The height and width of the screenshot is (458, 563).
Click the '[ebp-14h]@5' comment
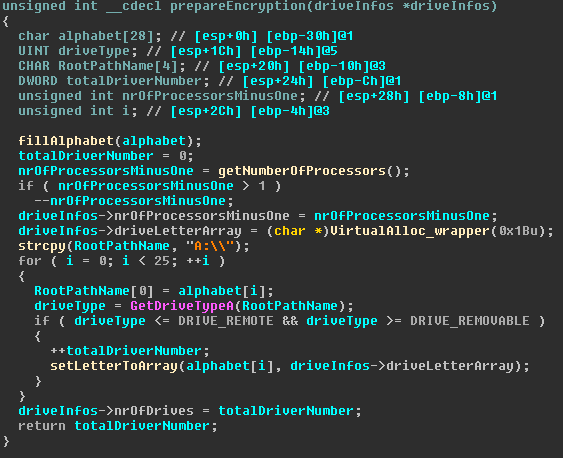tap(293, 51)
